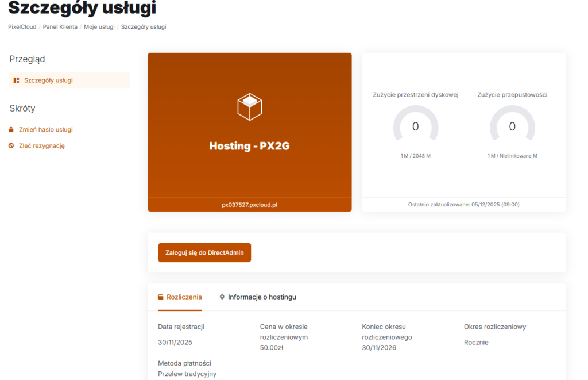Click the dashboard icon beside Szczegóły usługi
This screenshot has height=380, width=588.
click(x=17, y=80)
